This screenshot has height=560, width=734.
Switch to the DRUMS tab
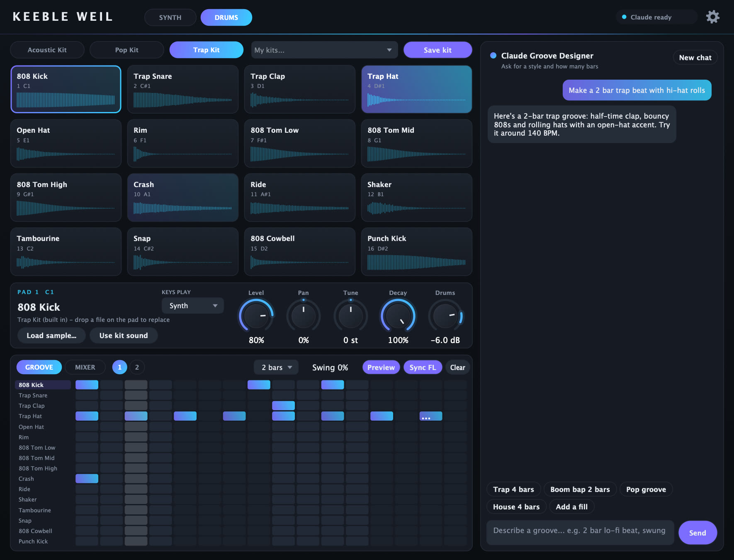226,17
